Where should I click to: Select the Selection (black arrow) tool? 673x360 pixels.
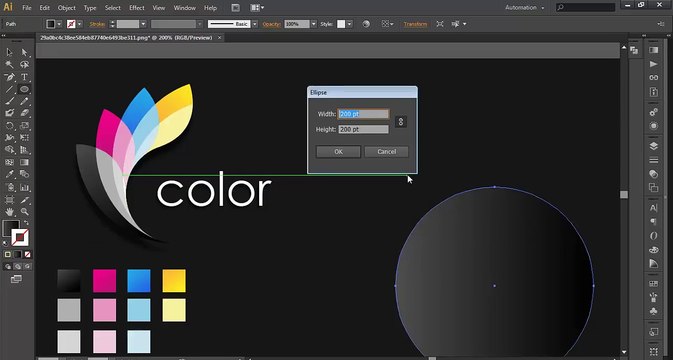coord(9,52)
